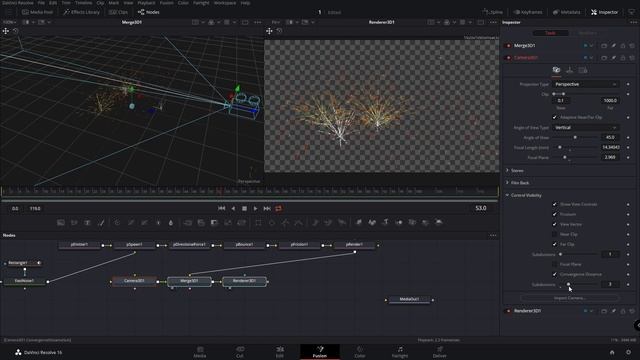Toggle the Nodes panel button

click(149, 12)
